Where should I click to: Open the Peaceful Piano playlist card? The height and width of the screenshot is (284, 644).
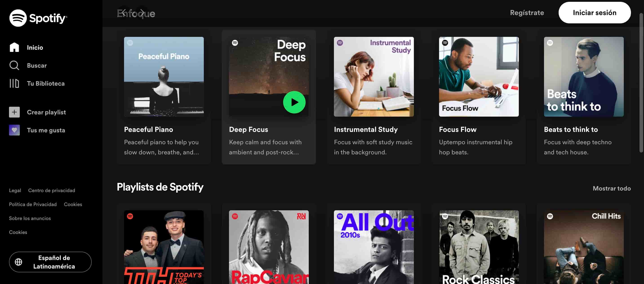[164, 76]
